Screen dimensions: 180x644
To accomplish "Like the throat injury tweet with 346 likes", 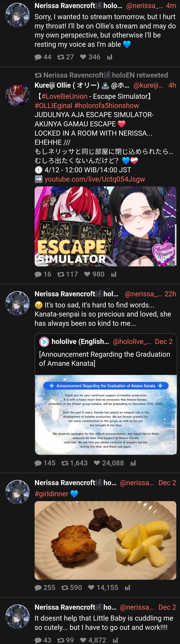I will click(90, 57).
